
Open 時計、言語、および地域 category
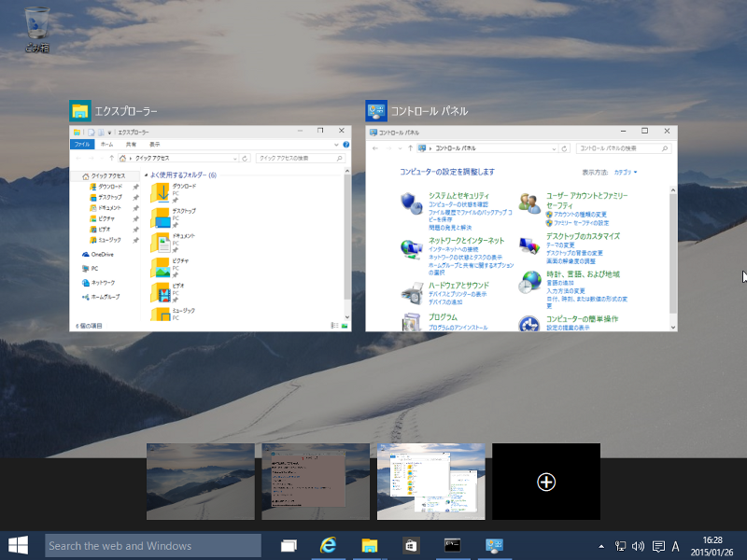tap(583, 274)
